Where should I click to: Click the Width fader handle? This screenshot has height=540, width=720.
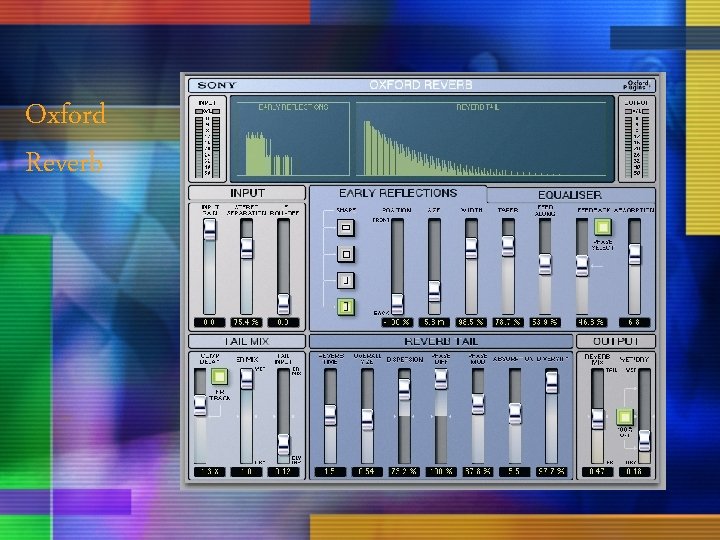click(471, 248)
